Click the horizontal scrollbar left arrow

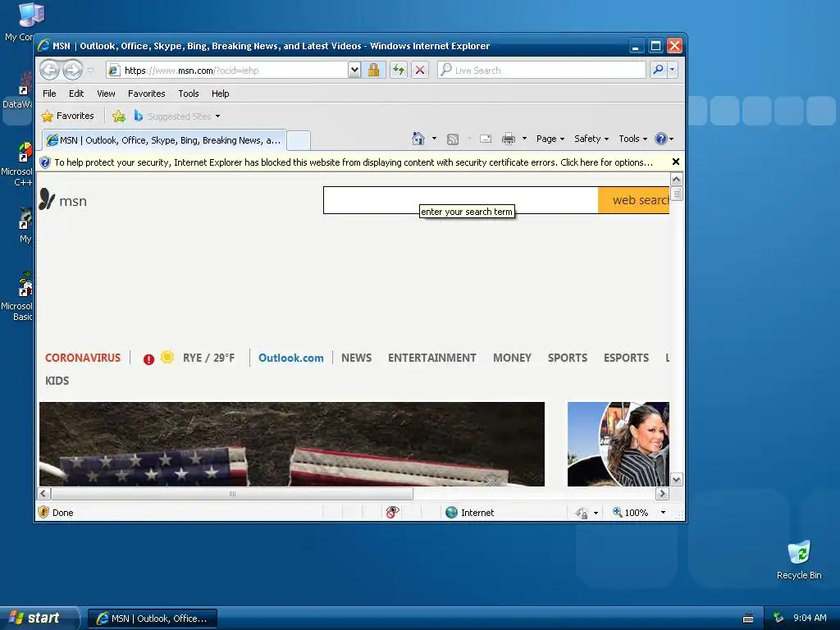click(44, 493)
